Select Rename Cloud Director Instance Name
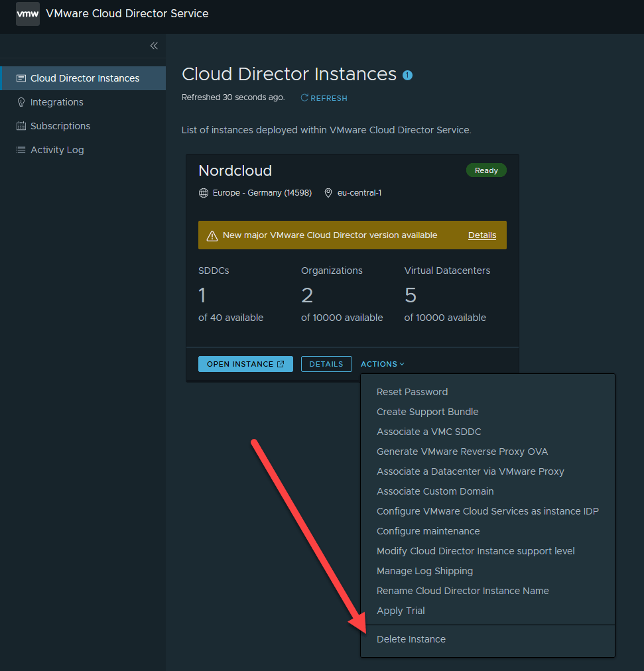This screenshot has height=671, width=644. (x=462, y=591)
